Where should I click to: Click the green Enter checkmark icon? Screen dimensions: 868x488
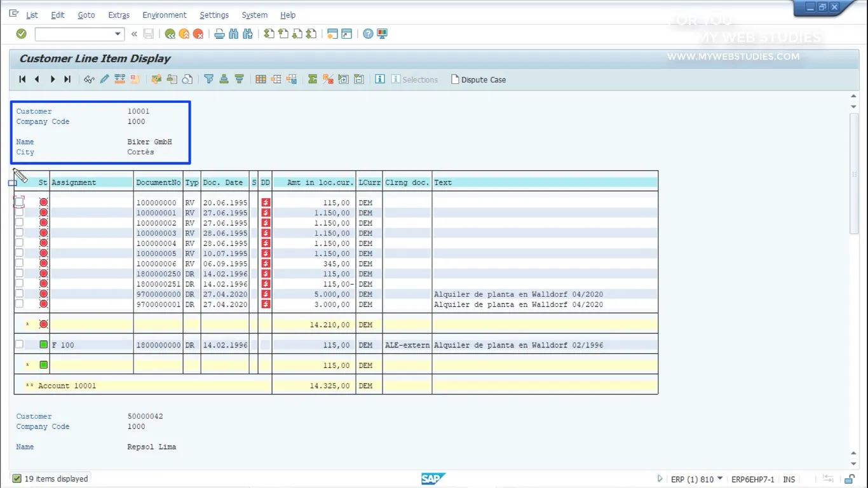[21, 34]
